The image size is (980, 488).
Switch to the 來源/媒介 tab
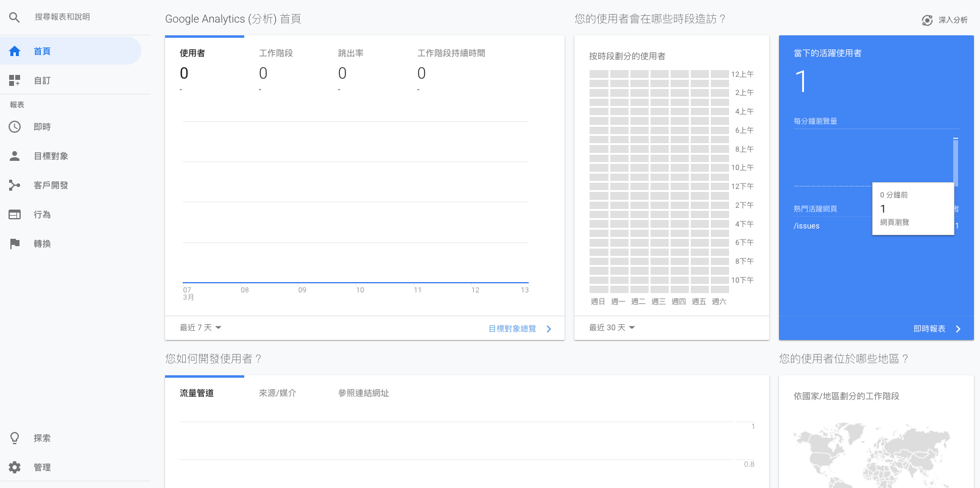point(278,394)
